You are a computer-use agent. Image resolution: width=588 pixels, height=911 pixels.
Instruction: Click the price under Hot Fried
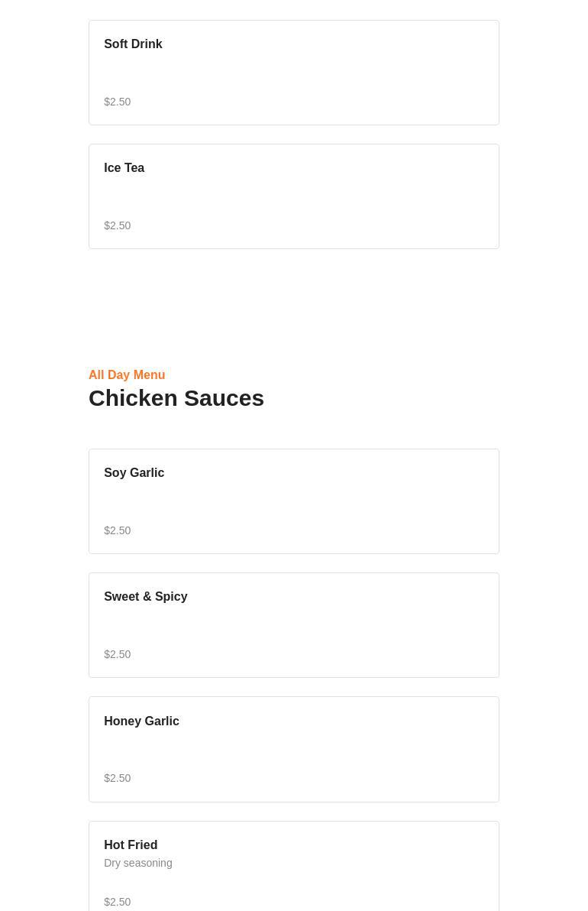tap(118, 902)
